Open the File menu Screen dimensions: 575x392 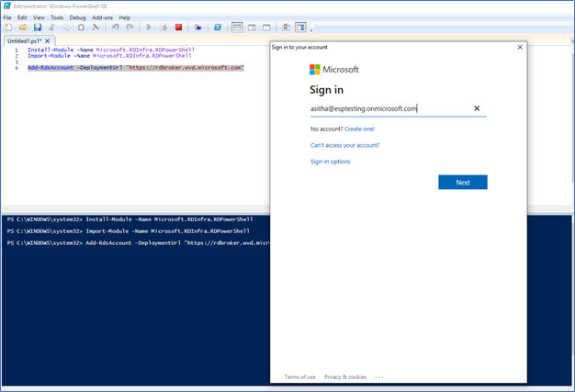(7, 17)
